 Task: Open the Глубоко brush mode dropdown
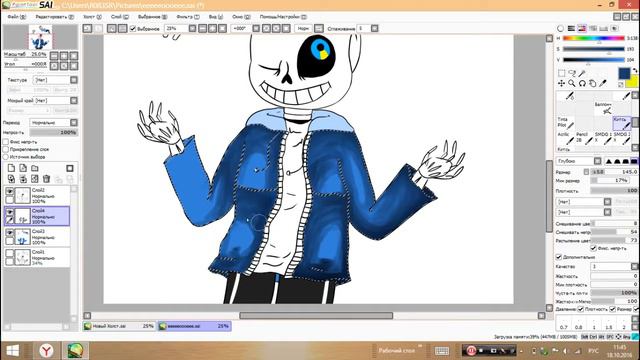598,161
